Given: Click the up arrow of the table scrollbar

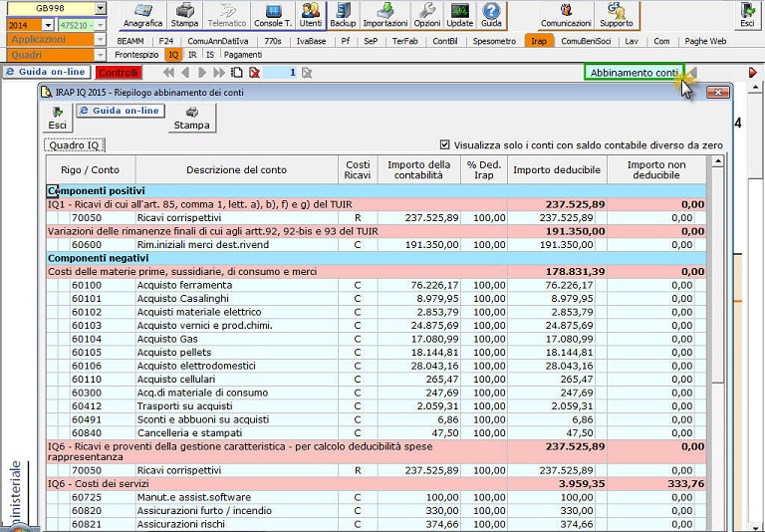Looking at the screenshot, I should 717,161.
